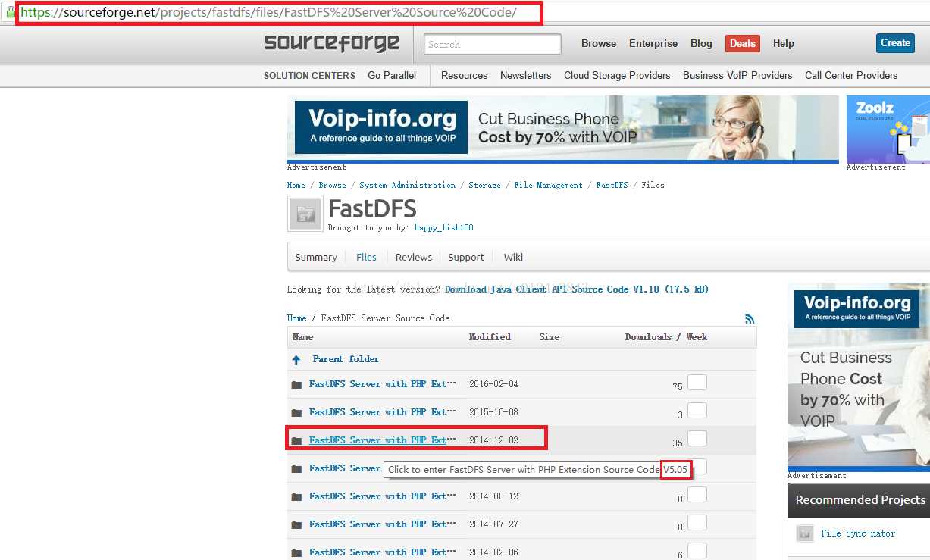
Task: Open Business VoIP Providers link
Action: tap(737, 75)
